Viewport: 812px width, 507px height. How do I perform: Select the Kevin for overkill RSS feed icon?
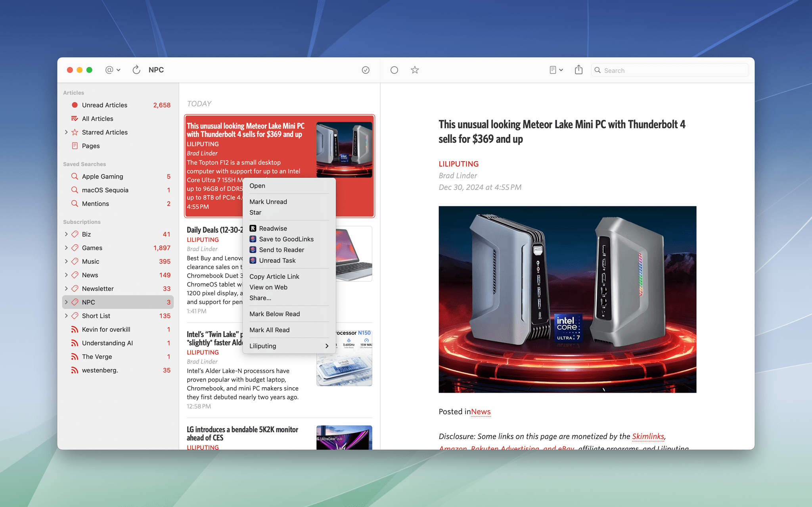[x=75, y=329]
